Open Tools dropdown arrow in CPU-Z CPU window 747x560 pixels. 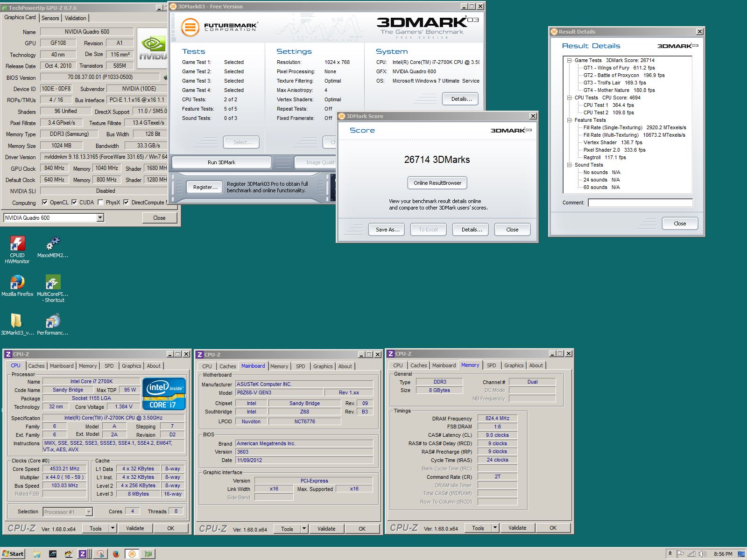pos(113,528)
